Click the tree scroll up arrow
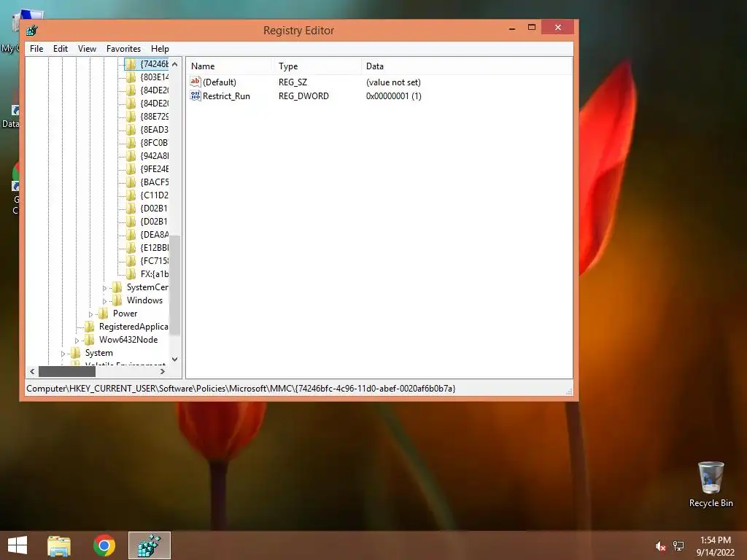The width and height of the screenshot is (747, 560). [x=175, y=64]
